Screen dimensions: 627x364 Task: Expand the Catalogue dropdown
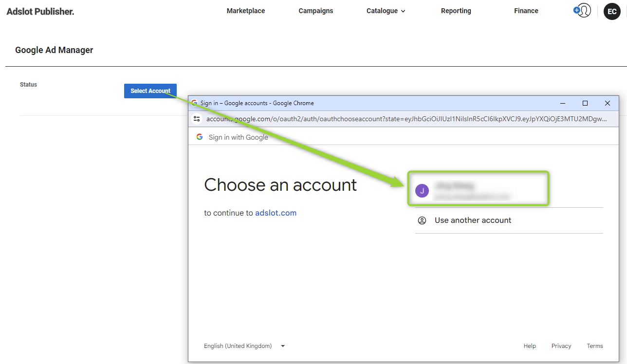(x=386, y=11)
